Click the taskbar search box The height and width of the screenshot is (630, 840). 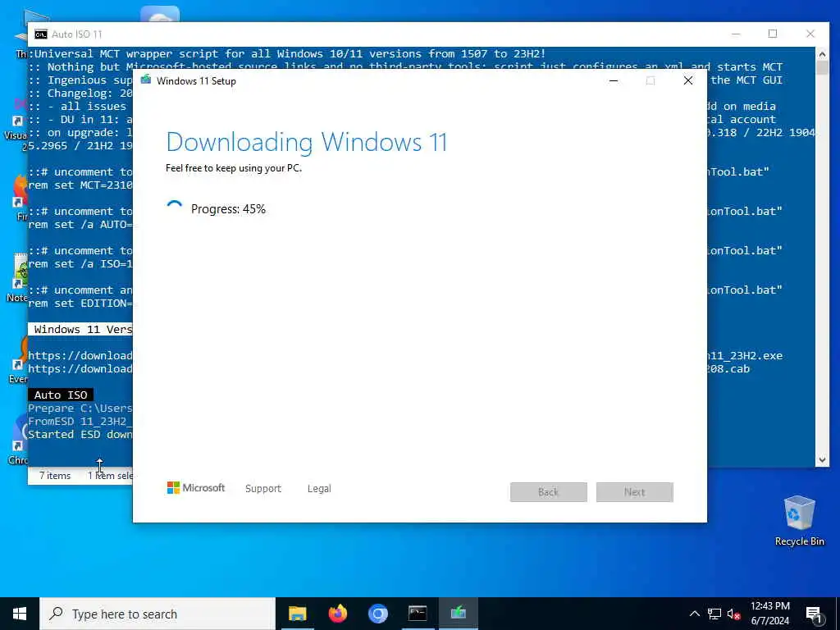[x=157, y=614]
